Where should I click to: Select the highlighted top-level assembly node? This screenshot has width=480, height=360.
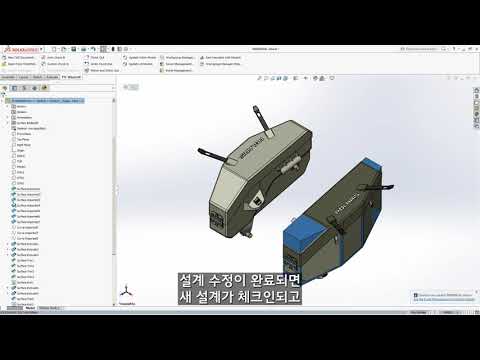tap(45, 100)
